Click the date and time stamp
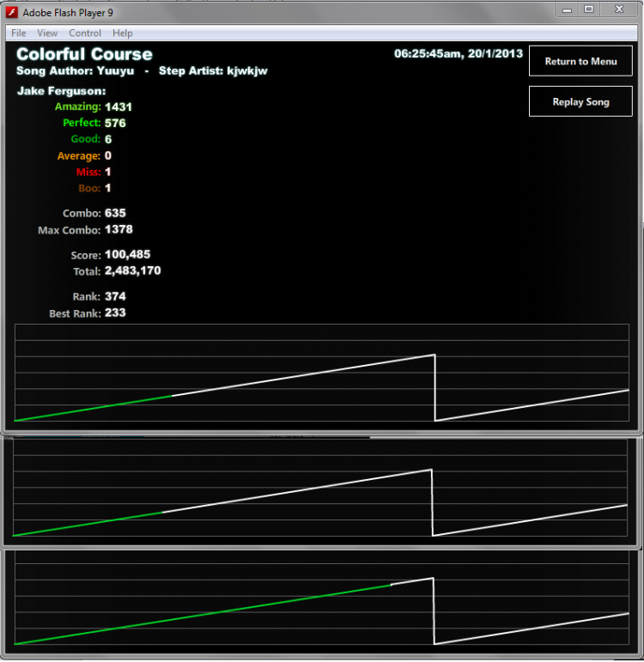 [459, 53]
